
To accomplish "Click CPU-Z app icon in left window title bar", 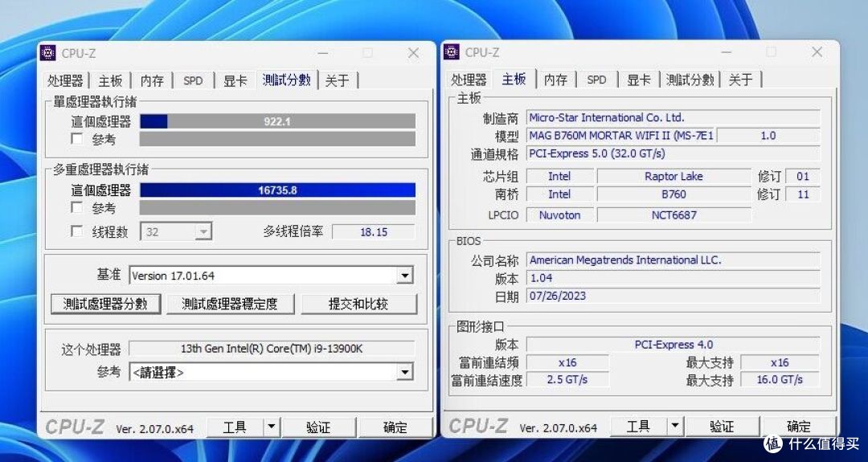I will tap(49, 52).
